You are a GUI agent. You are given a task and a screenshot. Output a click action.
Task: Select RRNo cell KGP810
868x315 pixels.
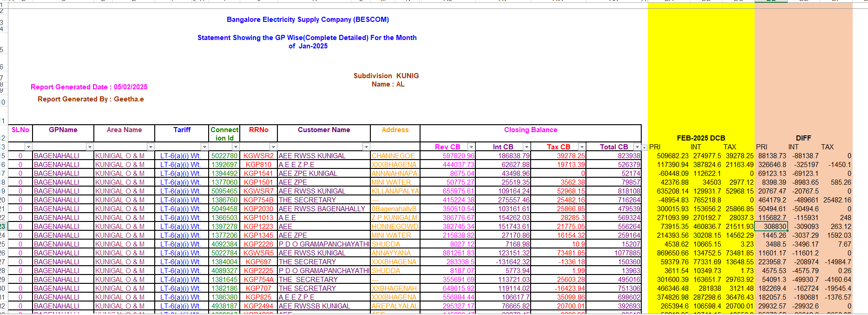point(259,165)
